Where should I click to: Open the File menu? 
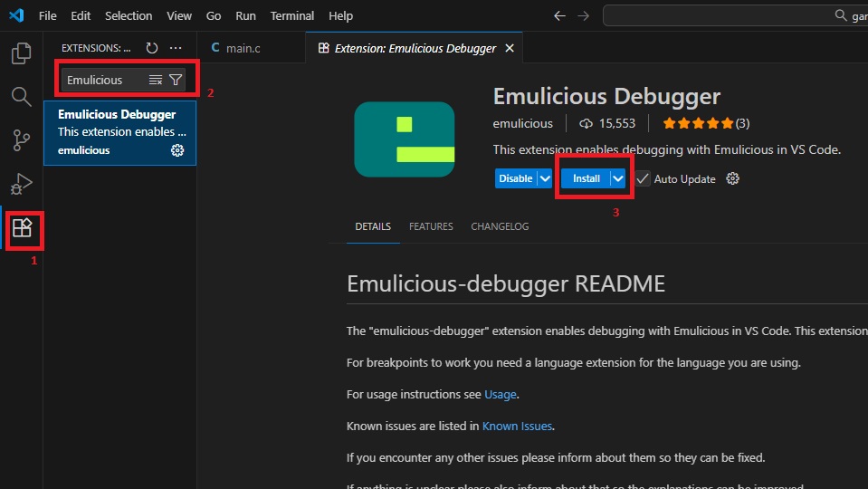[x=48, y=16]
